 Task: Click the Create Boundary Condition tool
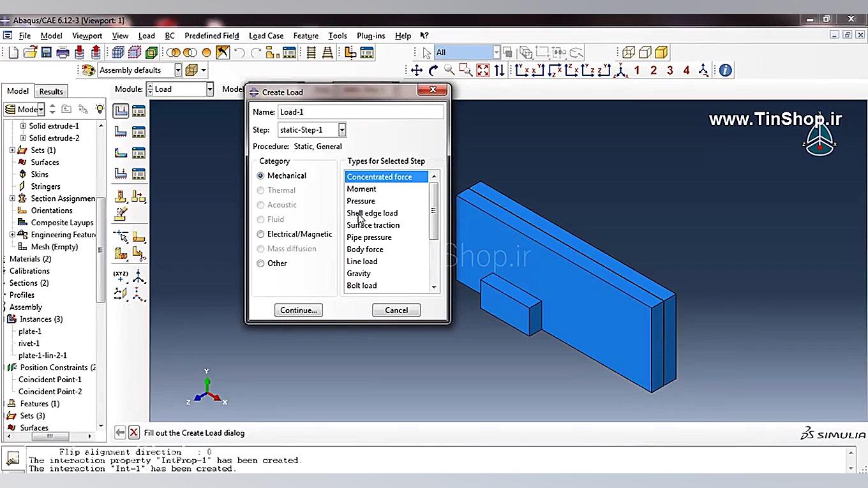(121, 132)
